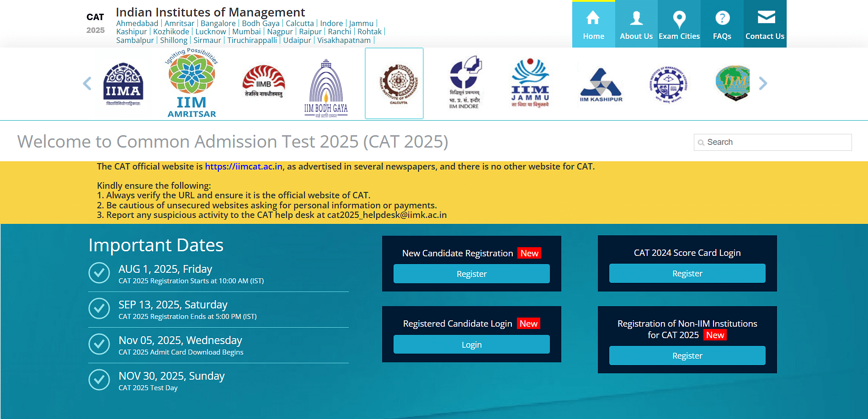The width and height of the screenshot is (868, 419).
Task: Open the Mumbai link
Action: pos(246,32)
